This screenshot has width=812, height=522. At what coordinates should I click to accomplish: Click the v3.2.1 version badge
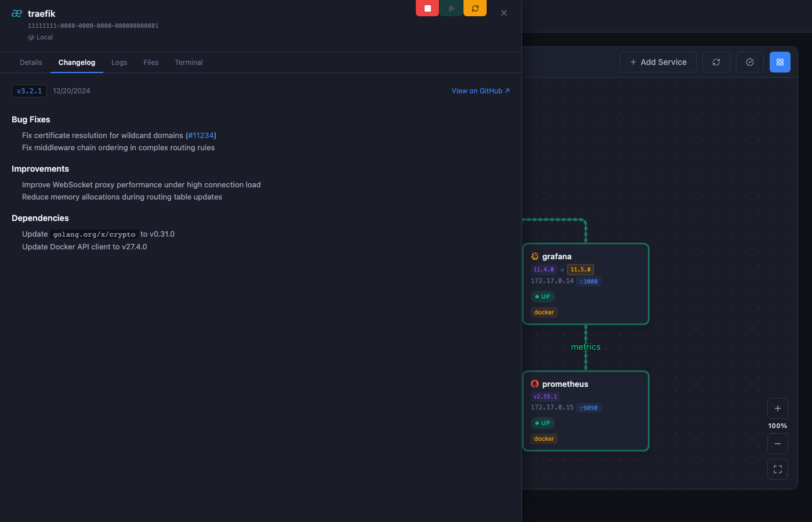pos(29,91)
